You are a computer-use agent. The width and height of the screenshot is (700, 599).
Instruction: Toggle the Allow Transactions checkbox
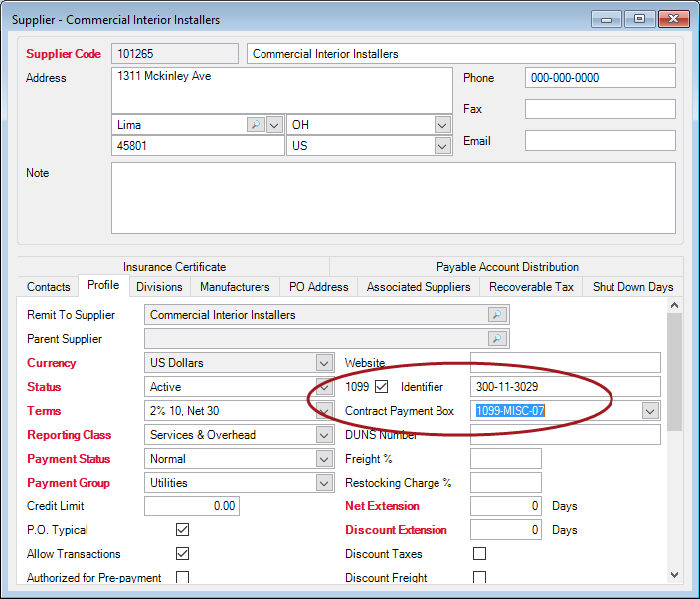click(182, 554)
